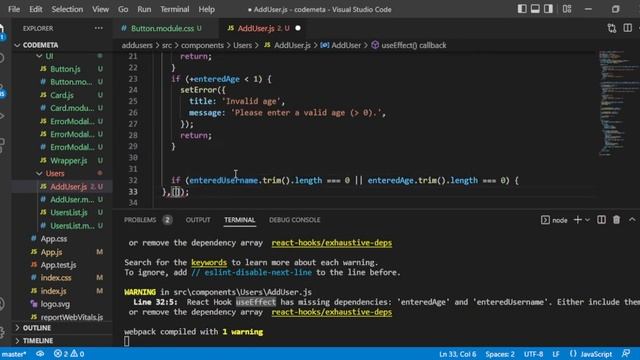Maximize the panel with the up chevron
The image size is (640, 360).
tap(632, 220)
